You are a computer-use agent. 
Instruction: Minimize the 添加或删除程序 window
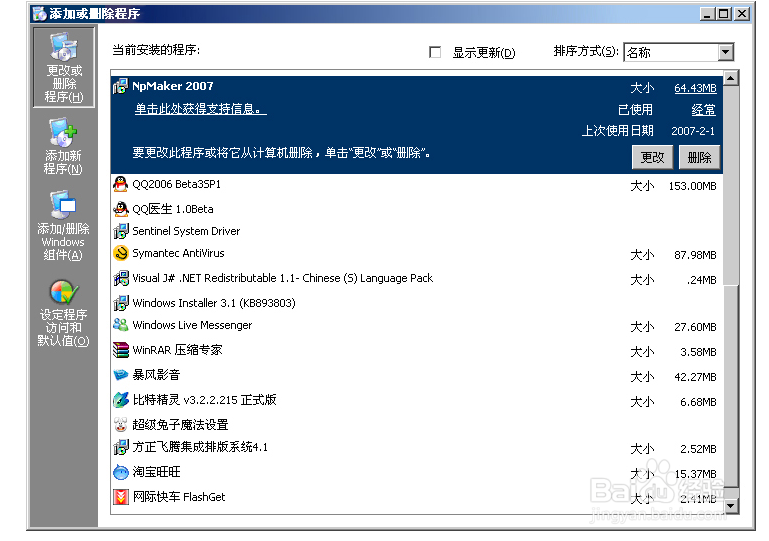point(707,14)
